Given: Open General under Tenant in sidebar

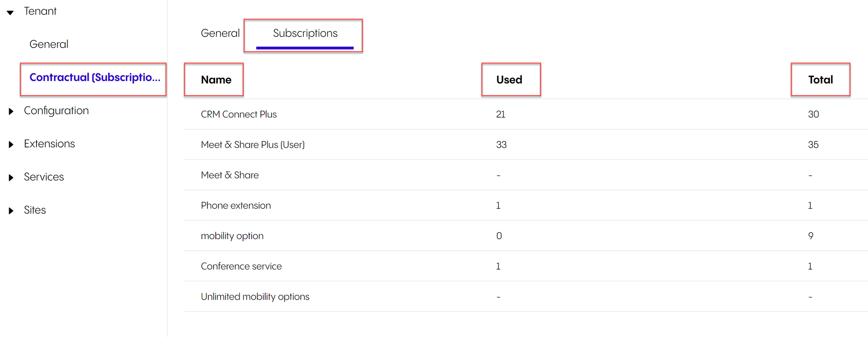Looking at the screenshot, I should click(x=49, y=44).
